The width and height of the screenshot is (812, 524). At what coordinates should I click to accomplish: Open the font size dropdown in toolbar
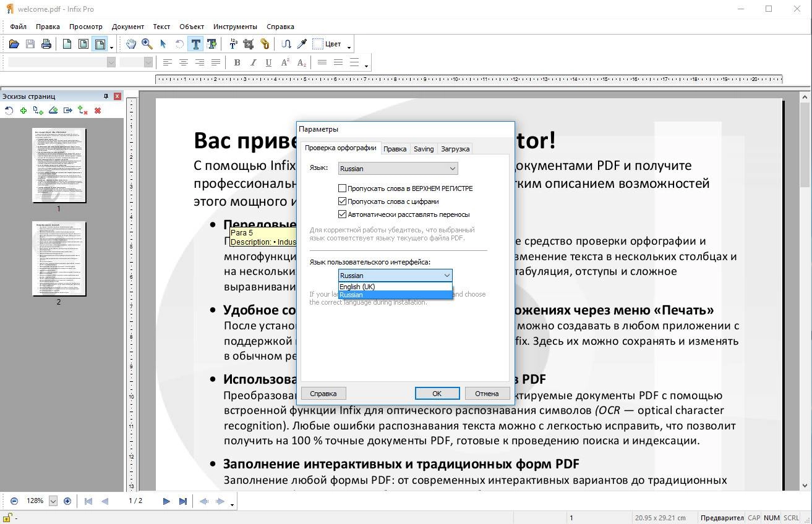pyautogui.click(x=148, y=62)
